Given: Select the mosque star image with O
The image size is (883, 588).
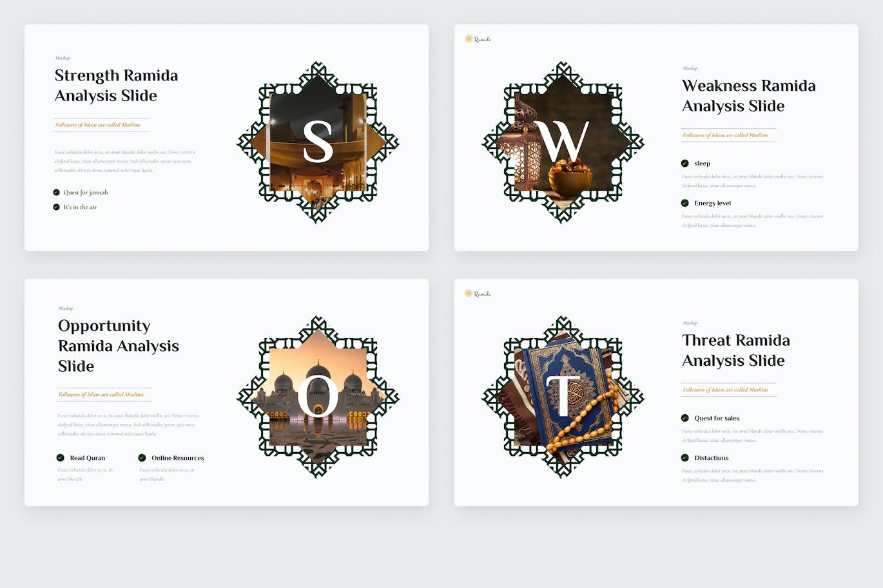Looking at the screenshot, I should click(x=318, y=397).
